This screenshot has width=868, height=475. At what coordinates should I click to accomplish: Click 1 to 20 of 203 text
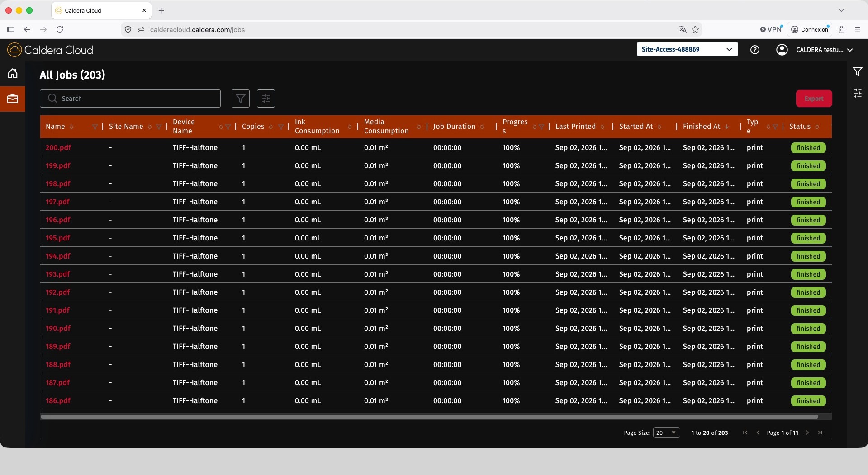pyautogui.click(x=709, y=433)
